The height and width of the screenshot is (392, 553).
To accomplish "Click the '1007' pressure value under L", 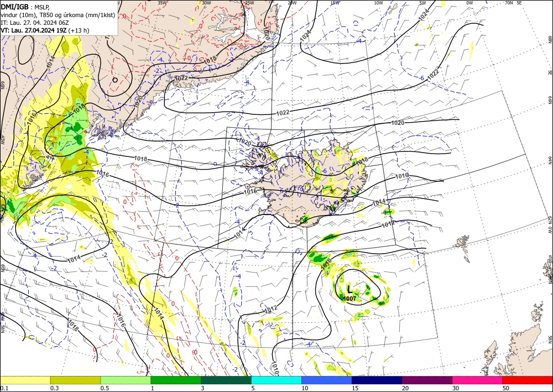I will click(349, 299).
